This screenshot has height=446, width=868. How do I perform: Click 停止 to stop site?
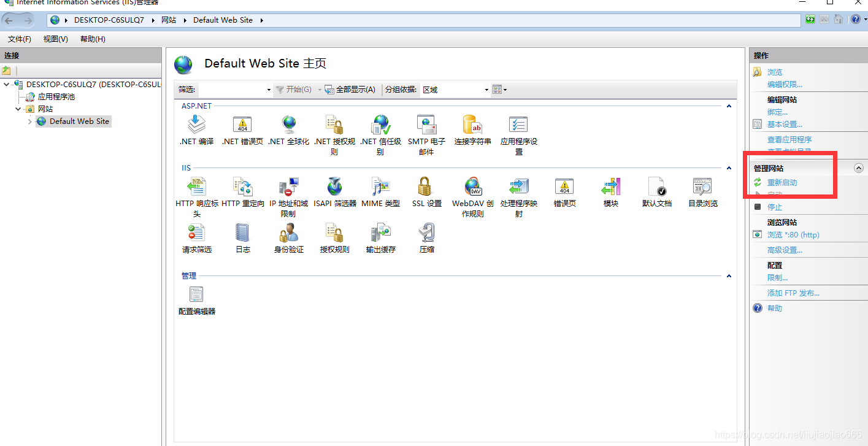(x=775, y=207)
